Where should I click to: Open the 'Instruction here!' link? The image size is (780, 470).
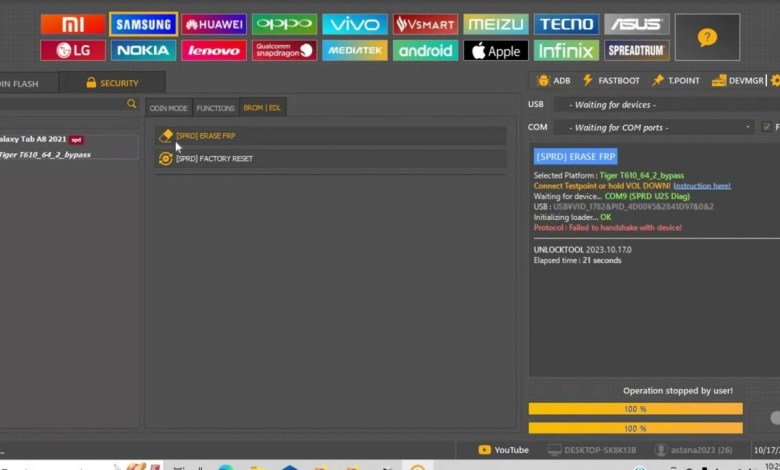[x=702, y=186]
